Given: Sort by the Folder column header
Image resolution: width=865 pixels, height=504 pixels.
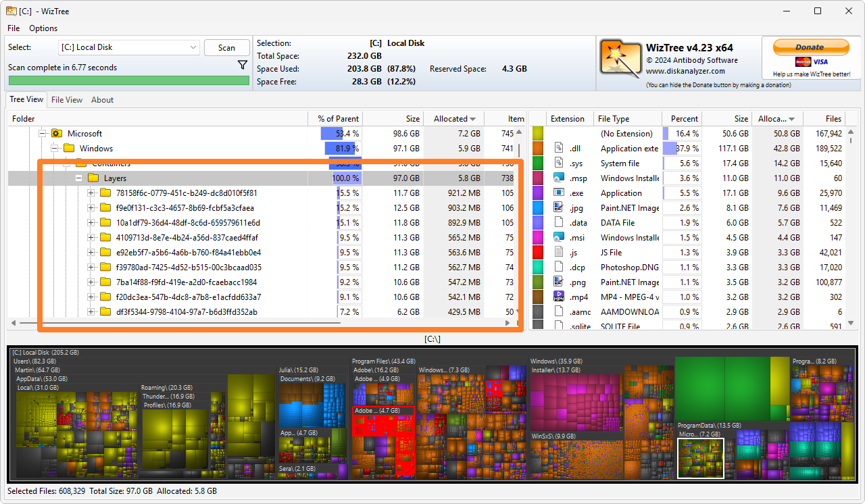Looking at the screenshot, I should 158,119.
